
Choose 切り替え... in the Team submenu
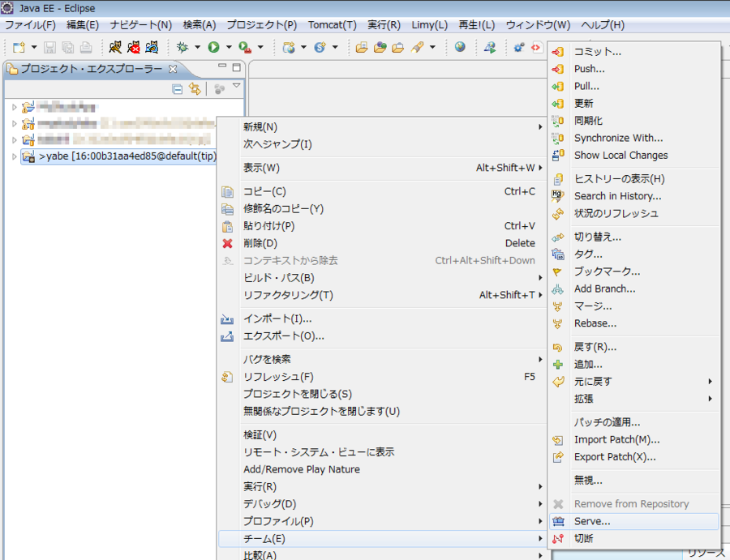coord(634,237)
